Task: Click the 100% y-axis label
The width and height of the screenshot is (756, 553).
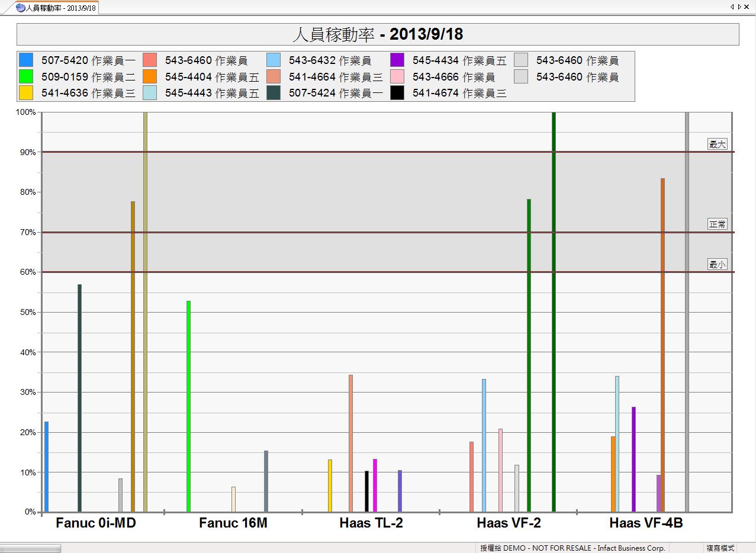Action: [x=27, y=112]
